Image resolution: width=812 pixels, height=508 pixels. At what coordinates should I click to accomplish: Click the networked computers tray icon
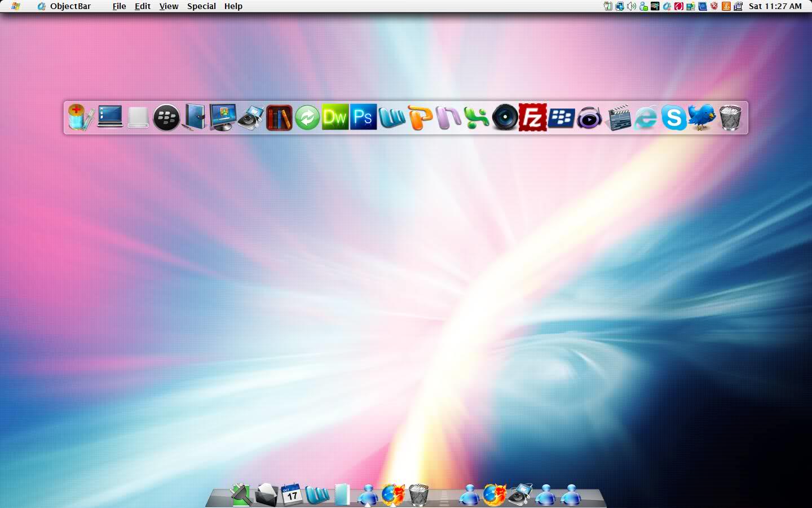coord(620,6)
